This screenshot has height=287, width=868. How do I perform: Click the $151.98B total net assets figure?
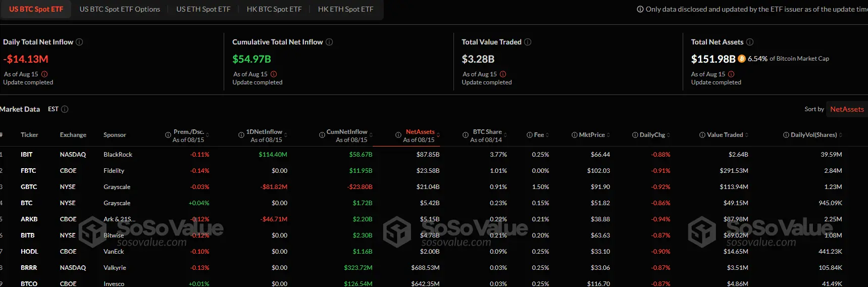pos(713,59)
